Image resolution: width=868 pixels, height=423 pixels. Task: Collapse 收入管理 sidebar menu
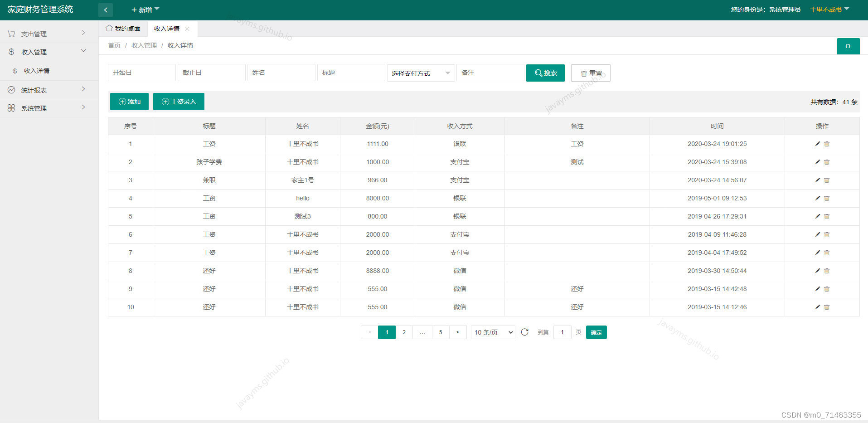tap(49, 52)
